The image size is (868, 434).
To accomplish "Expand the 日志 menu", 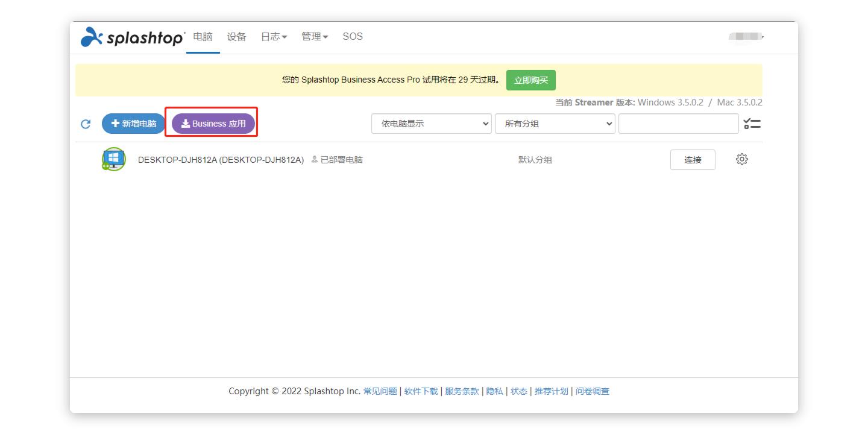I will (x=274, y=36).
